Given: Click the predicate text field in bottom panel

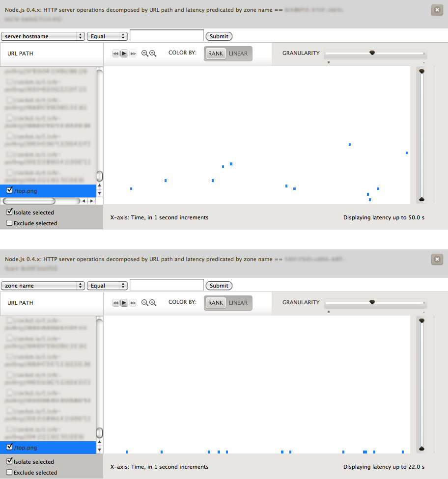Looking at the screenshot, I should click(x=167, y=285).
